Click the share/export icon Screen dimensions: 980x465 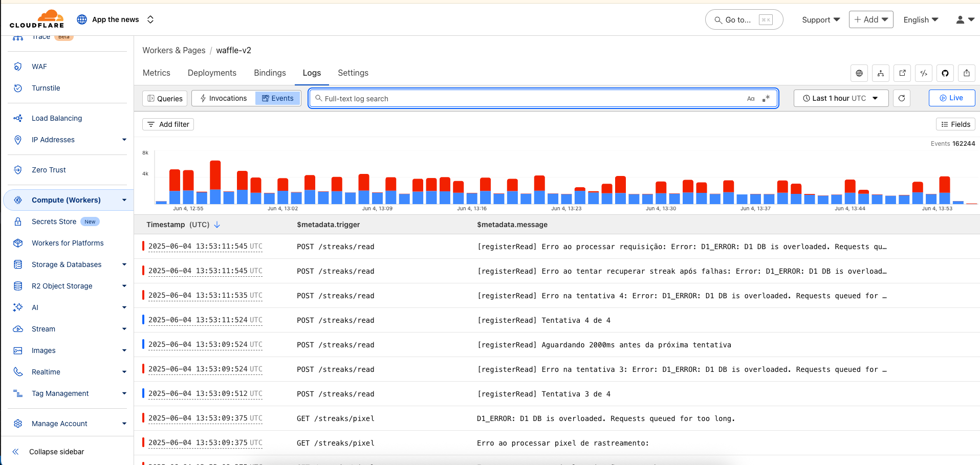pyautogui.click(x=967, y=73)
